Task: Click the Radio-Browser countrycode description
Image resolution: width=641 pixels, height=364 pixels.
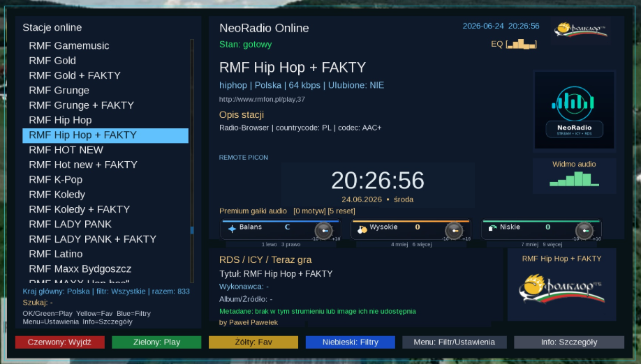Action: coord(300,128)
